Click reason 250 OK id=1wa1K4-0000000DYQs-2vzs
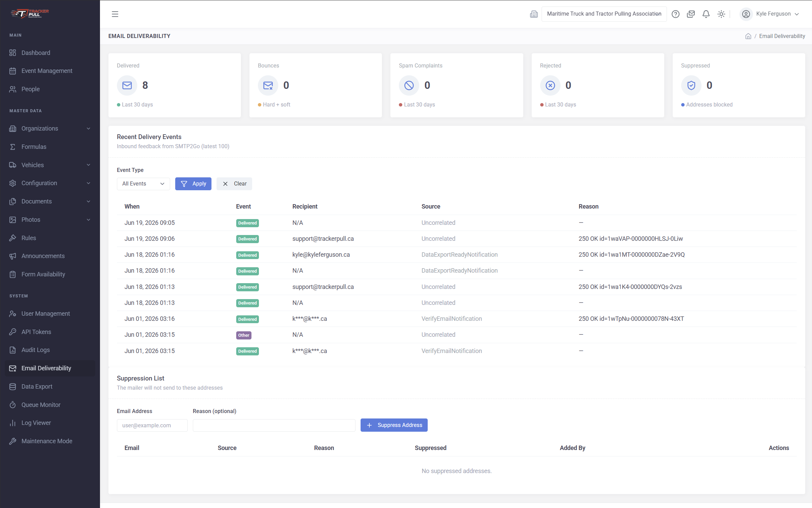The width and height of the screenshot is (812, 508). coord(630,287)
